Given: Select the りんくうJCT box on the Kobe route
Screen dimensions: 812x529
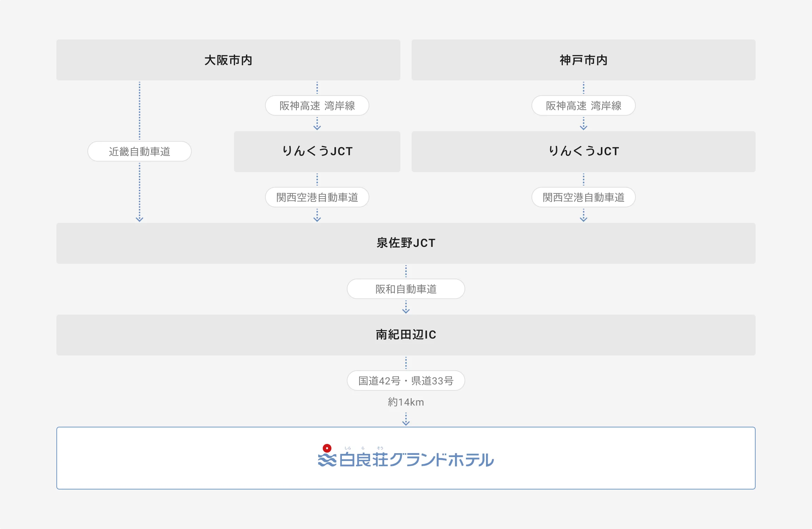Looking at the screenshot, I should point(583,152).
